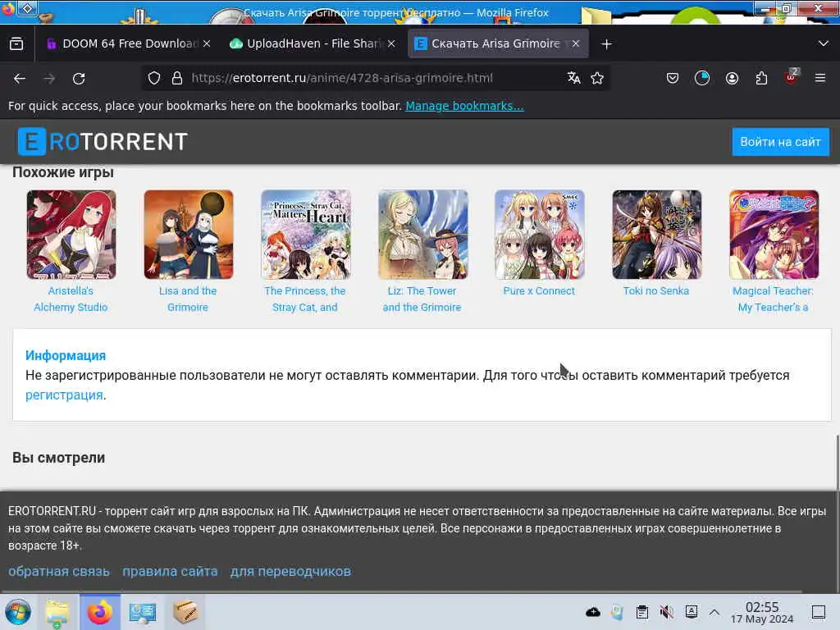Open the Windows Start button
The width and height of the screenshot is (840, 630).
tap(18, 612)
